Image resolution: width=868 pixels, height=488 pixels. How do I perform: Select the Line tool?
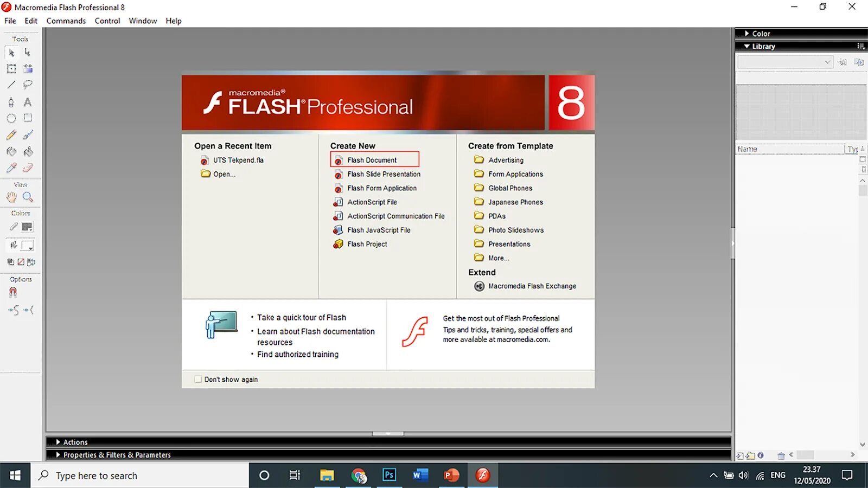tap(11, 85)
